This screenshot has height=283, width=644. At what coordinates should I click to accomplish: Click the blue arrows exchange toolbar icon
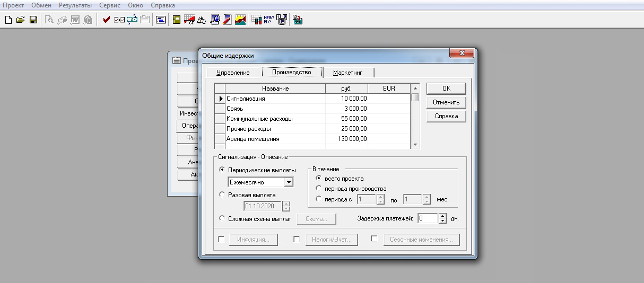point(132,20)
